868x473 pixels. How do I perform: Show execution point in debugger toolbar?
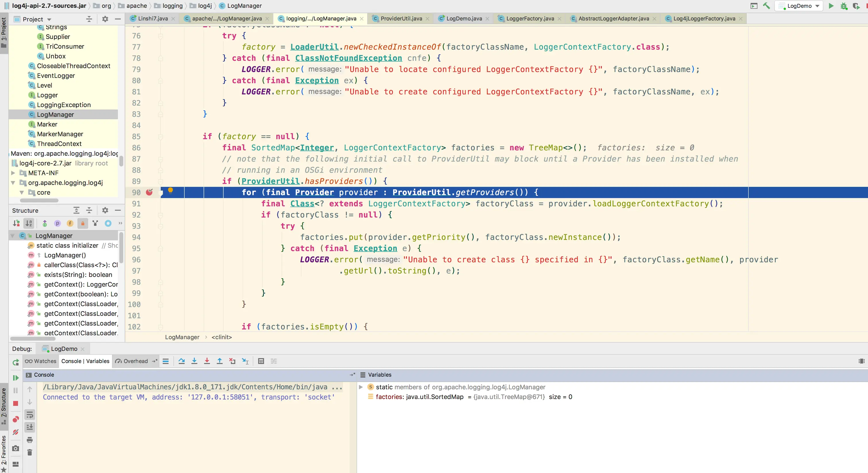click(x=165, y=361)
